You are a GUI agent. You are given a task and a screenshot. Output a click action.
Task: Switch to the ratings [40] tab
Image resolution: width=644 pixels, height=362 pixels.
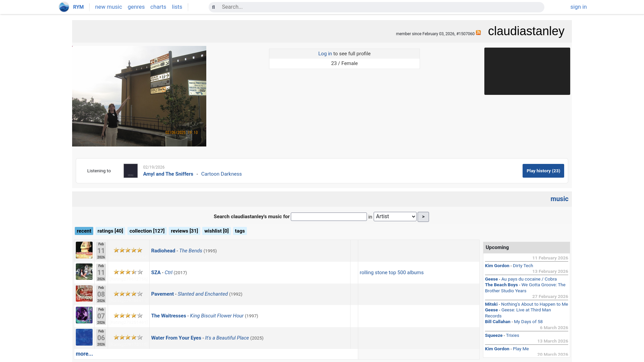(x=110, y=231)
